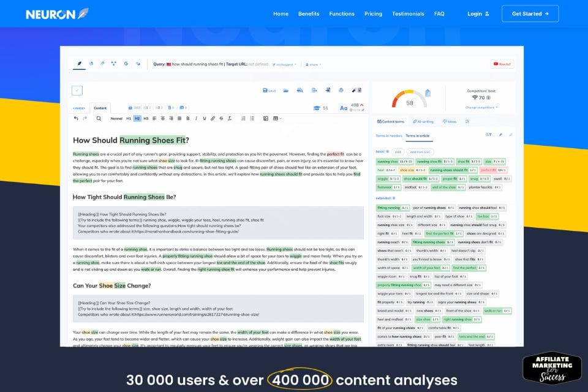Switch to the AI-writing tab
The image size is (588, 392).
tap(423, 121)
